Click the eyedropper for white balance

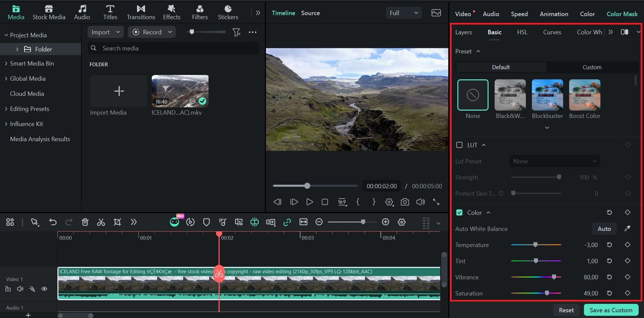click(627, 229)
